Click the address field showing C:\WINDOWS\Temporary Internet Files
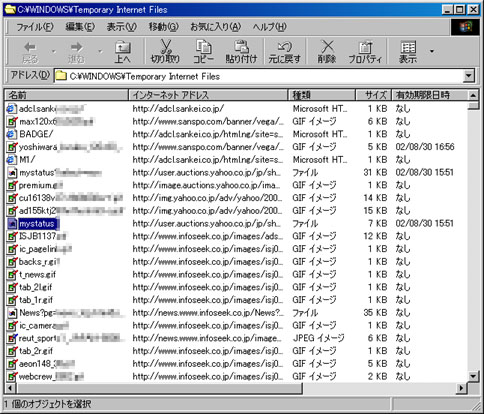The height and width of the screenshot is (414, 484). tap(259, 76)
